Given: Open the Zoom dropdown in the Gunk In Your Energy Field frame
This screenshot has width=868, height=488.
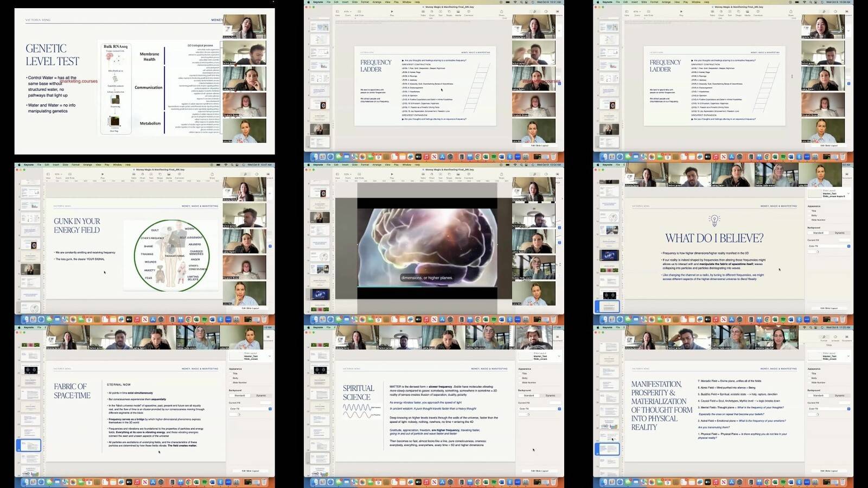Looking at the screenshot, I should [59, 174].
